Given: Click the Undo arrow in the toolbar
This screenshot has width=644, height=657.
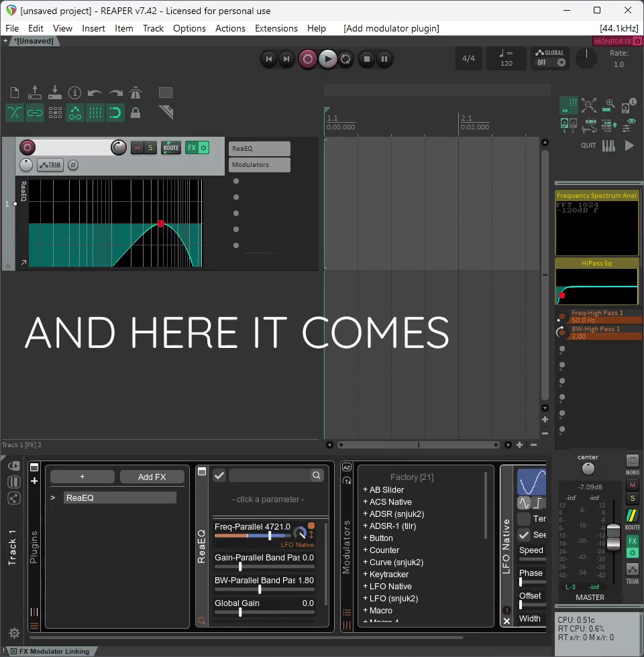Looking at the screenshot, I should tap(95, 93).
